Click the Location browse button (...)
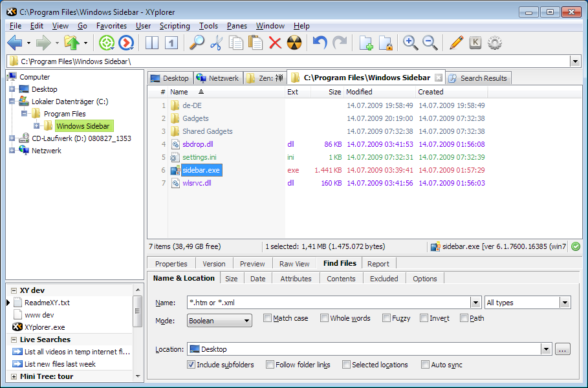 pyautogui.click(x=562, y=349)
